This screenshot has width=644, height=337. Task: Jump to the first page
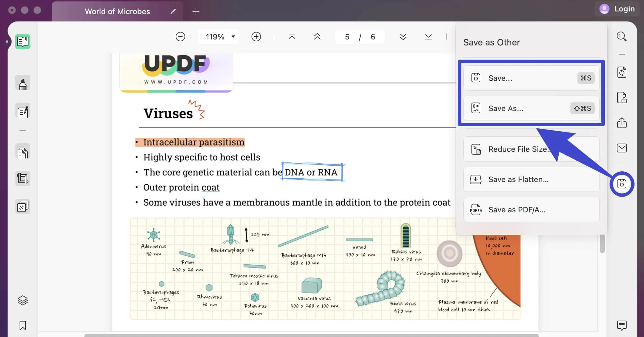tap(292, 37)
